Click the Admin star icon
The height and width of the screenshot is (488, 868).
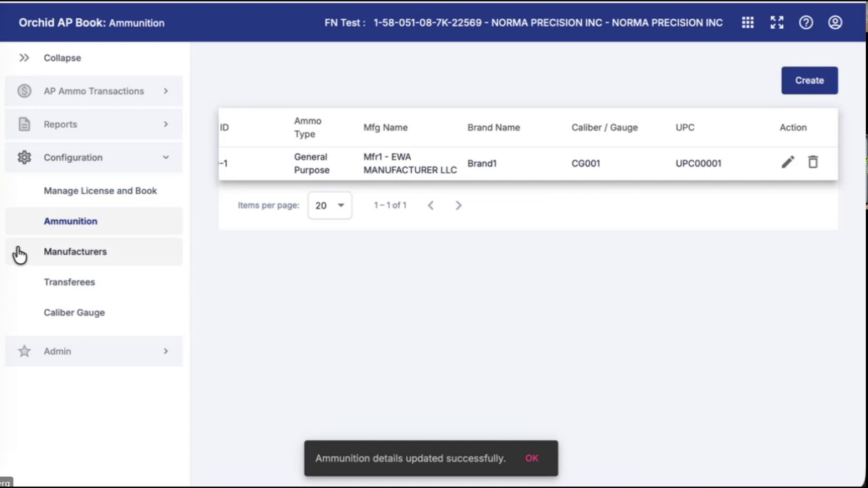point(24,351)
